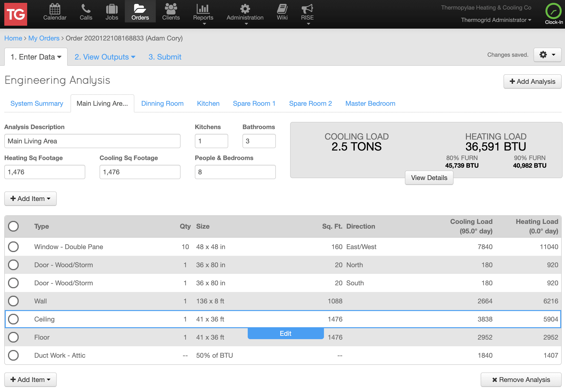Select the Window - Double Pane row radio
Image resolution: width=565 pixels, height=392 pixels.
(x=13, y=246)
